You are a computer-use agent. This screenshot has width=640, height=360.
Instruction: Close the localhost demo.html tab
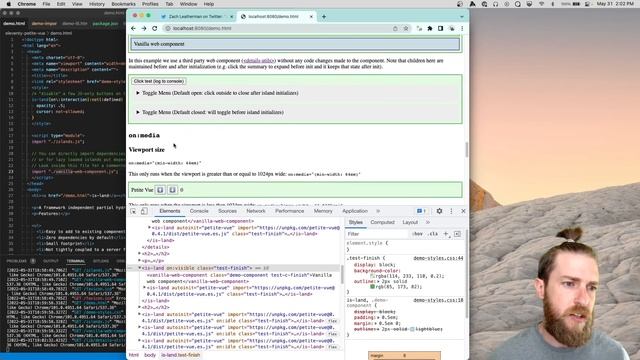coord(311,17)
